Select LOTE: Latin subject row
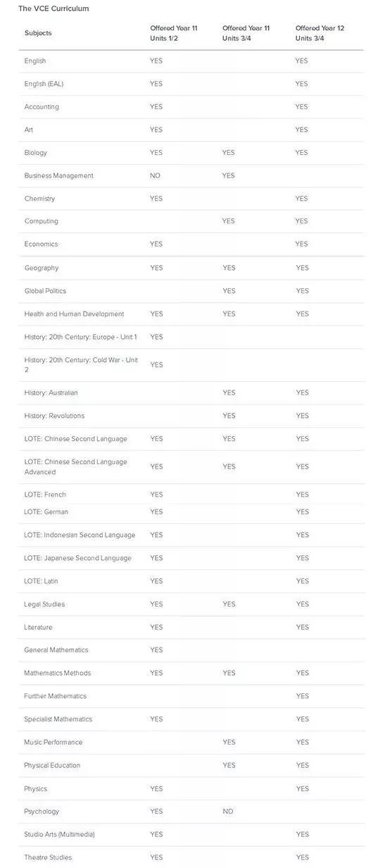380x868 pixels. pos(191,581)
